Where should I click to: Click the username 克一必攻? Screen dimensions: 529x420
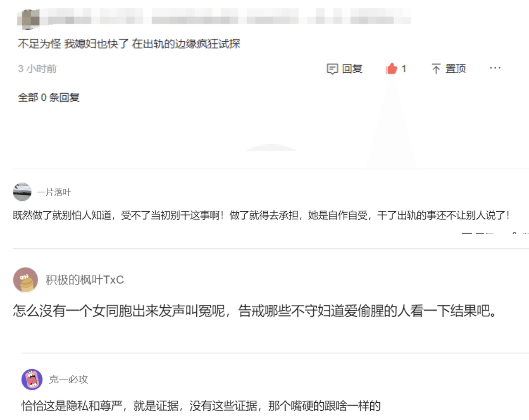click(68, 380)
